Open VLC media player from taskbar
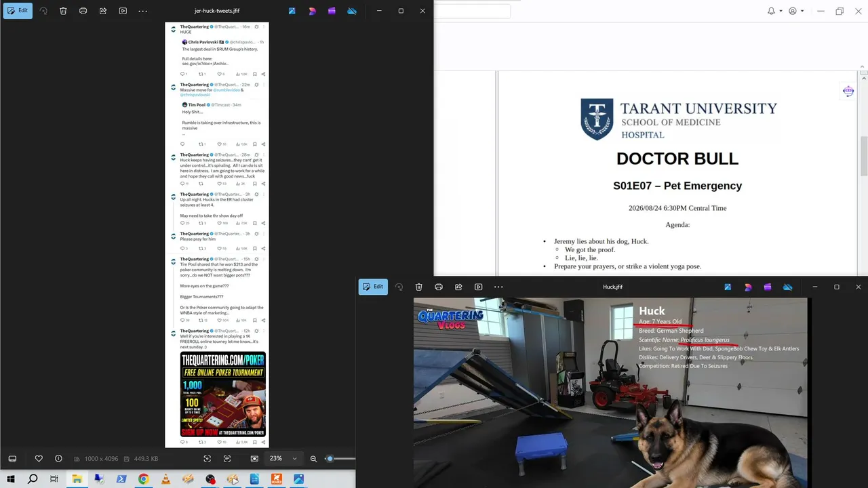Image resolution: width=868 pixels, height=488 pixels. 166,479
